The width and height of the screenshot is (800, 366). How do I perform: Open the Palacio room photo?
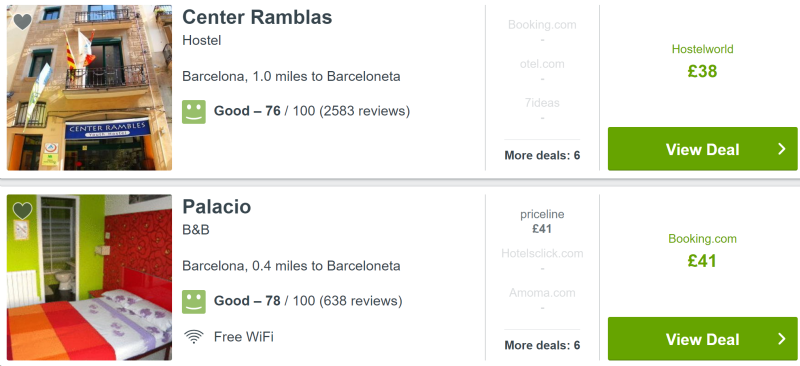(x=89, y=277)
